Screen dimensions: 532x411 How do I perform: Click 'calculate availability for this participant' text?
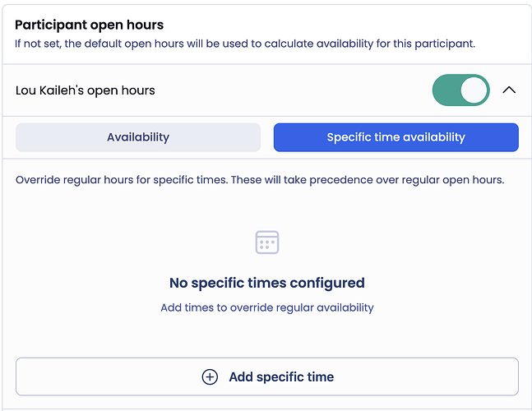pos(362,44)
